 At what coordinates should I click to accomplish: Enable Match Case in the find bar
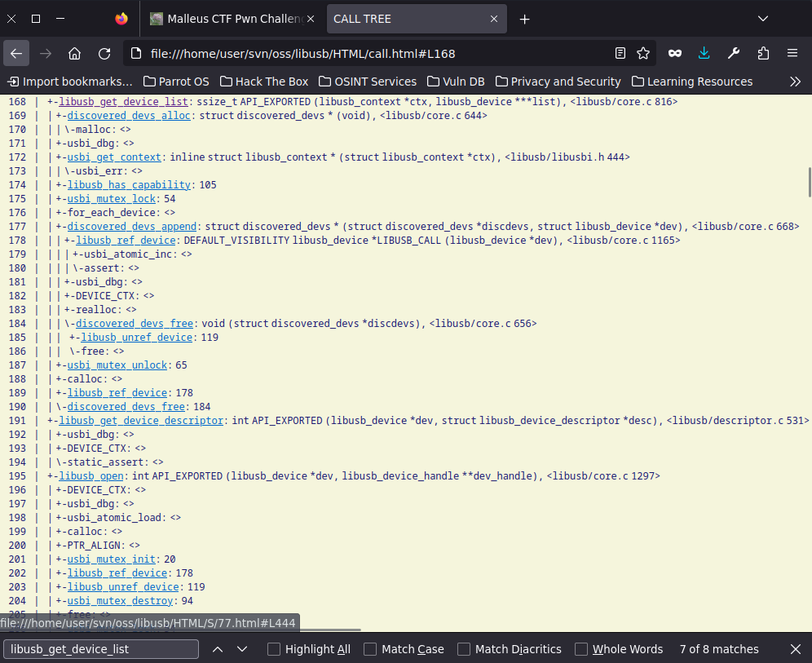coord(371,649)
